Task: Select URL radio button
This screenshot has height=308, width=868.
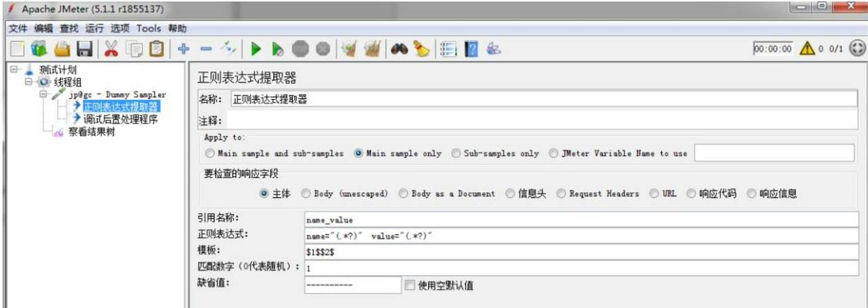Action: 654,193
